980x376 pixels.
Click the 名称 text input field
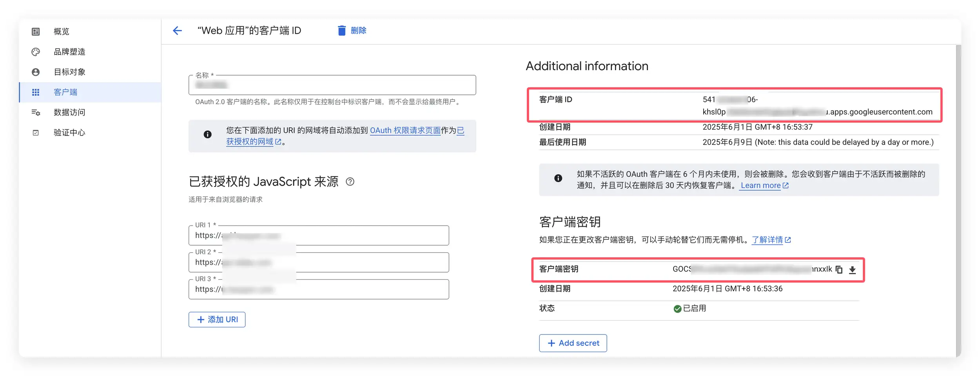[x=332, y=85]
